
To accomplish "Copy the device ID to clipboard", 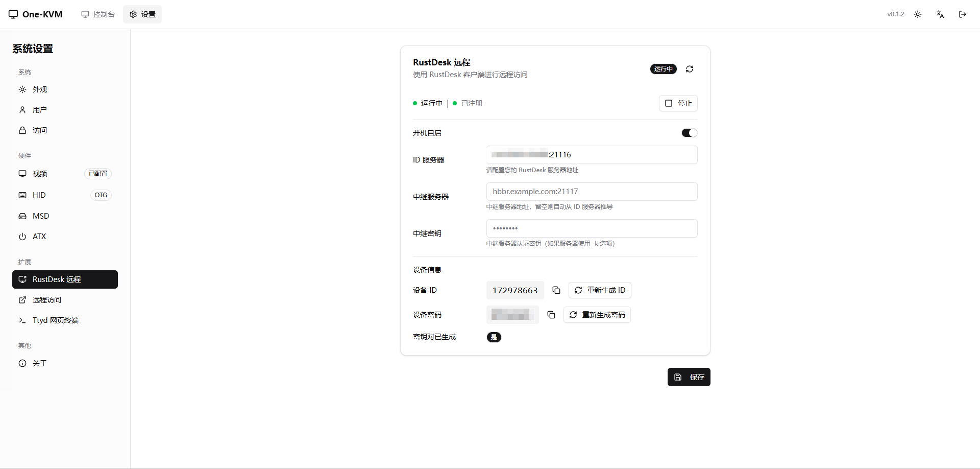I will [x=556, y=290].
